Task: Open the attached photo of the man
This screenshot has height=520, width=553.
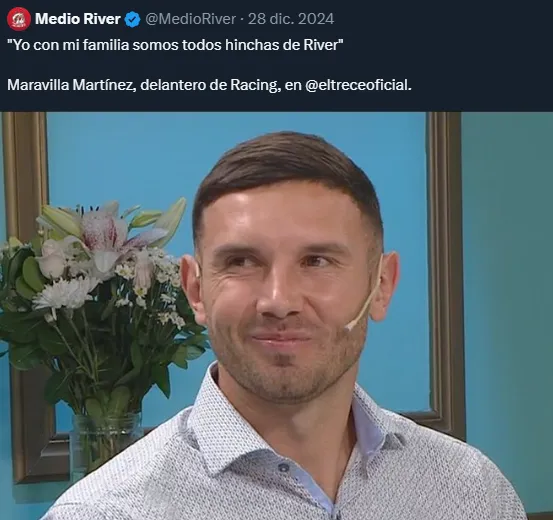Action: click(x=276, y=316)
